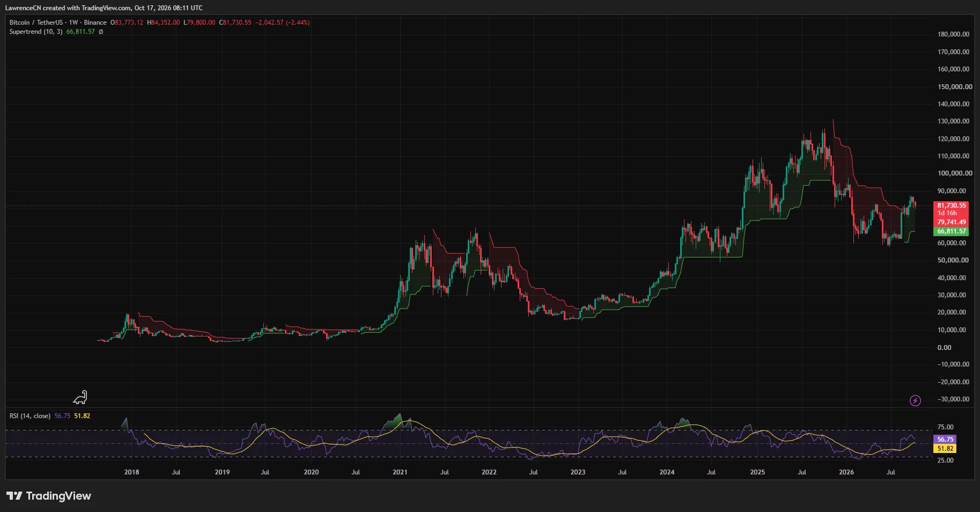Click the red 81,730.55 current price label
980x512 pixels.
tap(952, 206)
